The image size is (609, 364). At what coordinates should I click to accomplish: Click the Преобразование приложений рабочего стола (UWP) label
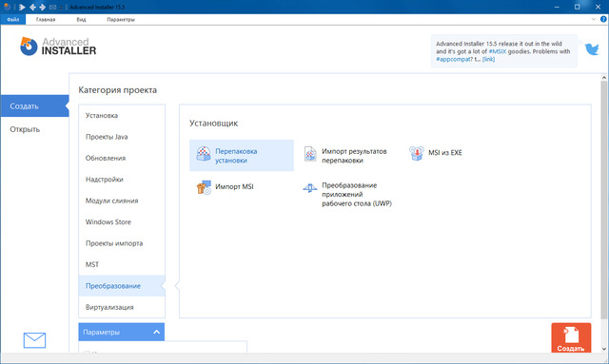357,195
